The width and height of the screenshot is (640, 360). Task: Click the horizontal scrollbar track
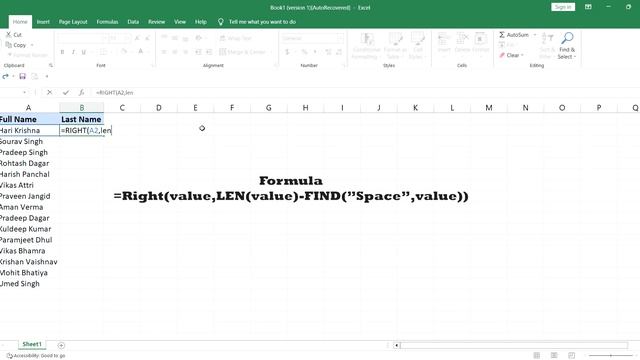(513, 345)
